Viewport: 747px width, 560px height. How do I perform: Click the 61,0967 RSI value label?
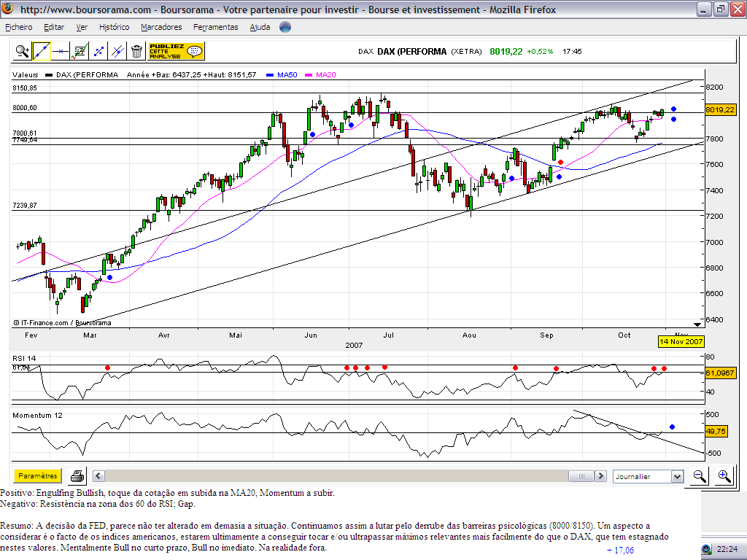point(720,373)
